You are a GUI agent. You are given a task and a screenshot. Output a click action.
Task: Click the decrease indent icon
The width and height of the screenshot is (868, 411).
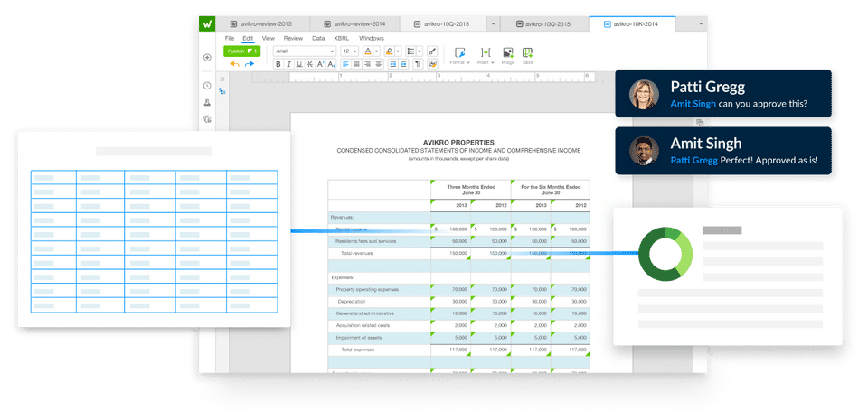393,64
